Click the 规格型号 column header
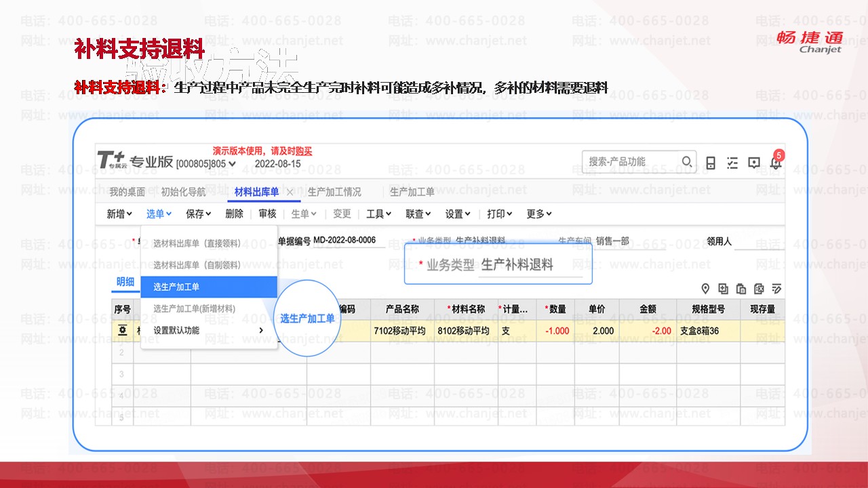This screenshot has height=488, width=868. tap(708, 309)
